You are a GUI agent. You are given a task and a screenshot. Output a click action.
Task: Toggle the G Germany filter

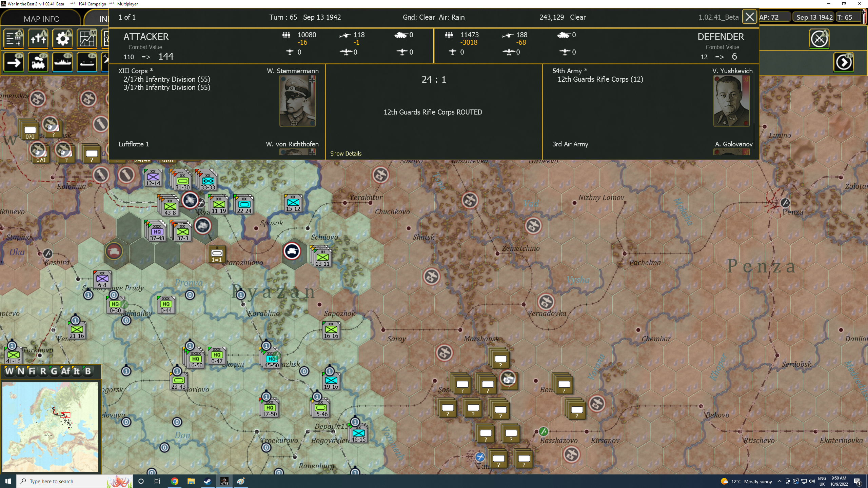[x=54, y=371]
